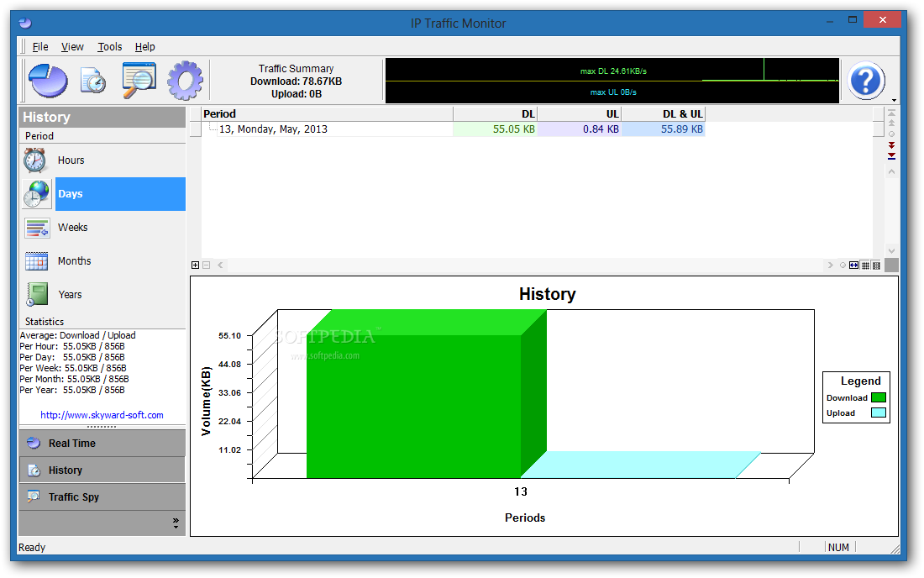Open the File menu
The height and width of the screenshot is (578, 924).
pos(40,46)
